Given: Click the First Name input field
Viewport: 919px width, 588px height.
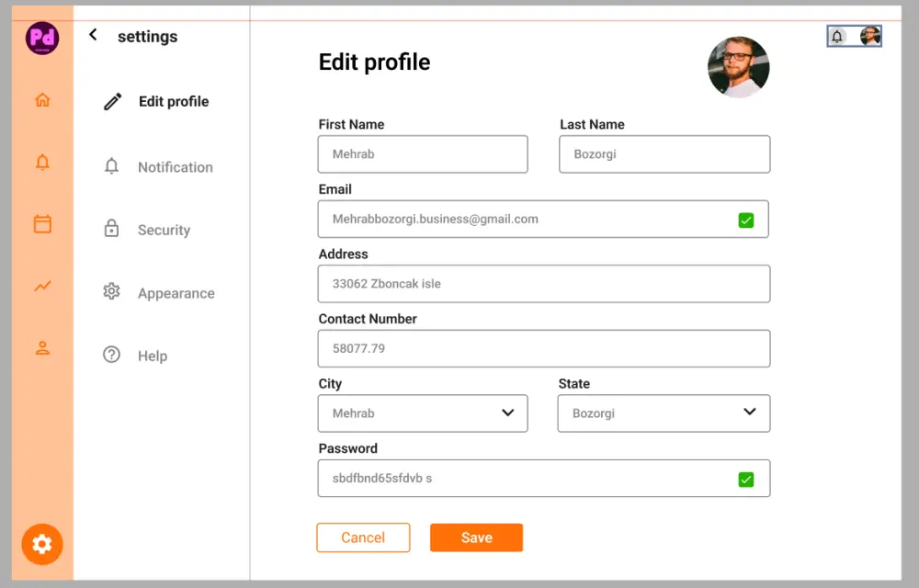Looking at the screenshot, I should click(423, 154).
